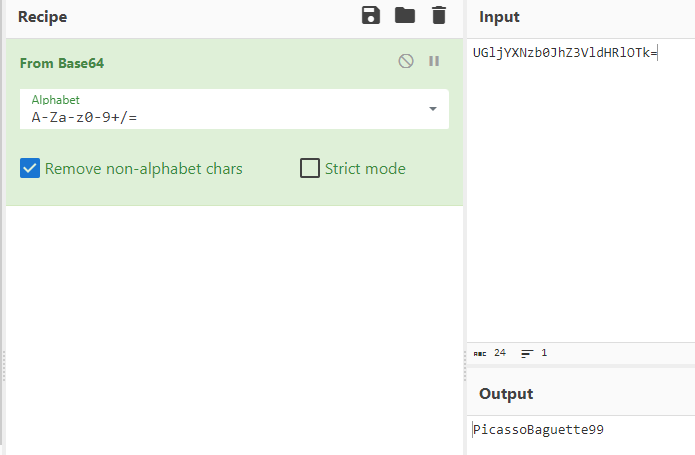Screen dimensions: 695x455
Task: Click the input character count indicator
Action: (491, 353)
